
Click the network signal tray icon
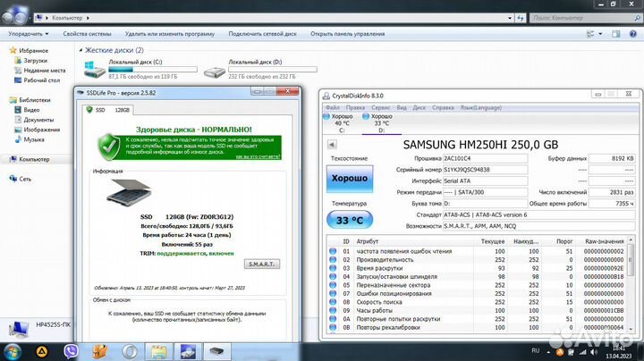(582, 352)
